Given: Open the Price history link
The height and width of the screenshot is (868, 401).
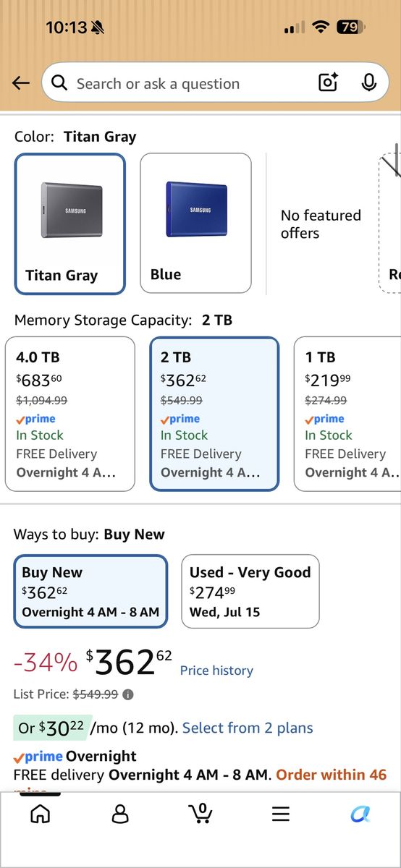Looking at the screenshot, I should point(216,671).
